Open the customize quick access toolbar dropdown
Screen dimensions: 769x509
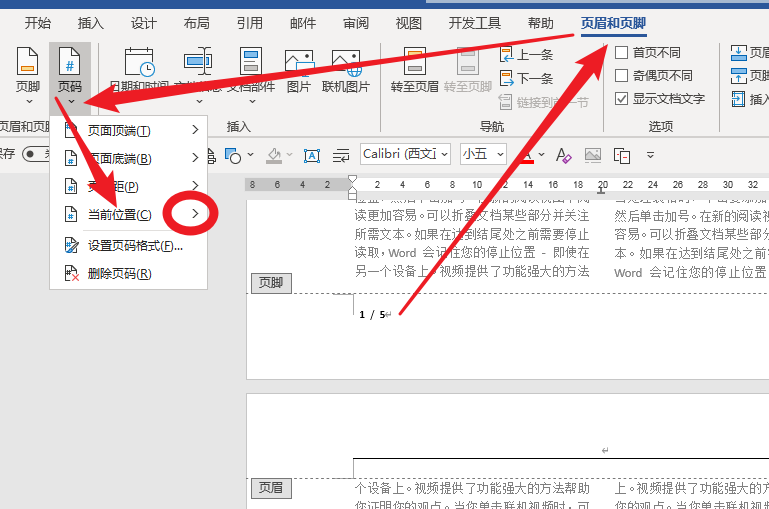[x=650, y=155]
